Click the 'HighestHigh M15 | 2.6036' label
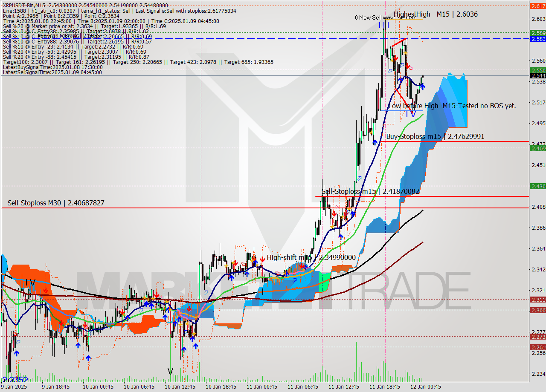The image size is (546, 392). [436, 14]
